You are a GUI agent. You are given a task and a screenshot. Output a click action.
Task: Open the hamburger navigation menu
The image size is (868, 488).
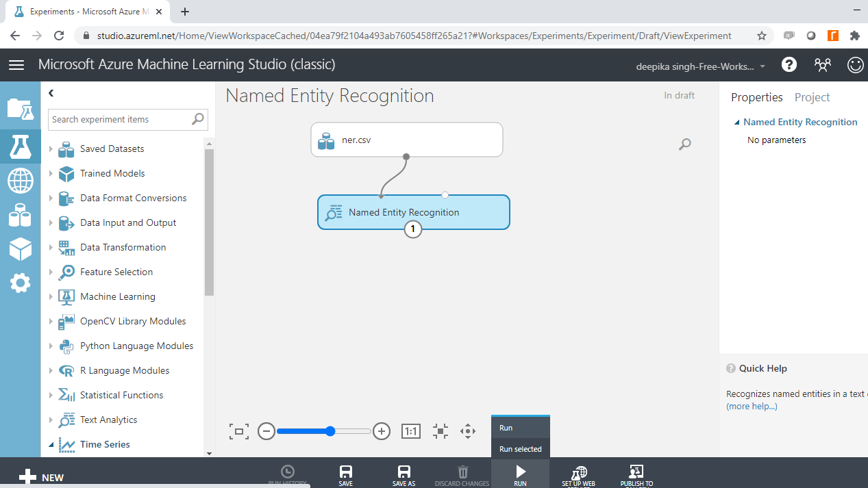click(16, 65)
